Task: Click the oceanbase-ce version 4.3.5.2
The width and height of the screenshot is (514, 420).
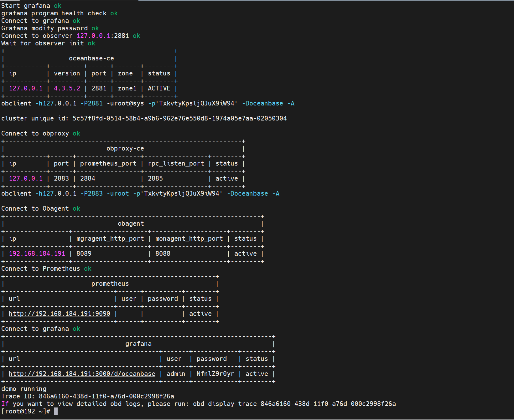Action: tap(67, 88)
